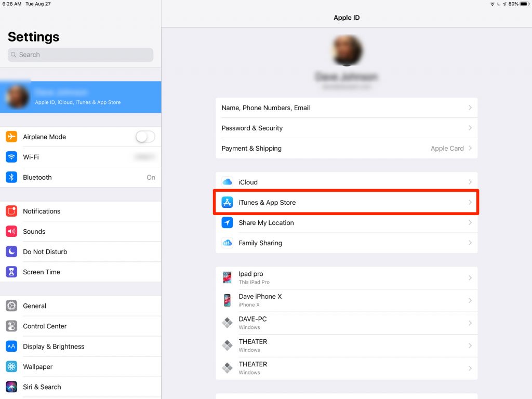Select Siri & Search in sidebar

[81, 387]
